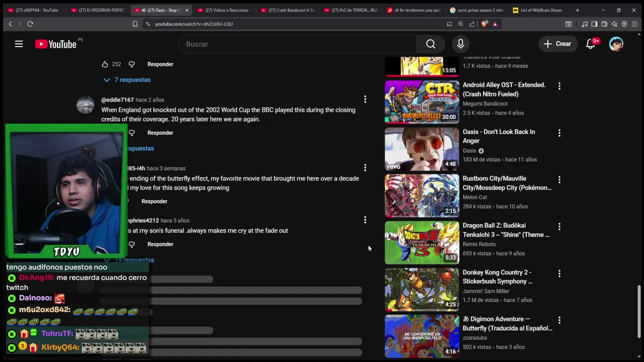This screenshot has width=644, height=362.
Task: Open the Brave playlist music note
Action: coord(584,24)
